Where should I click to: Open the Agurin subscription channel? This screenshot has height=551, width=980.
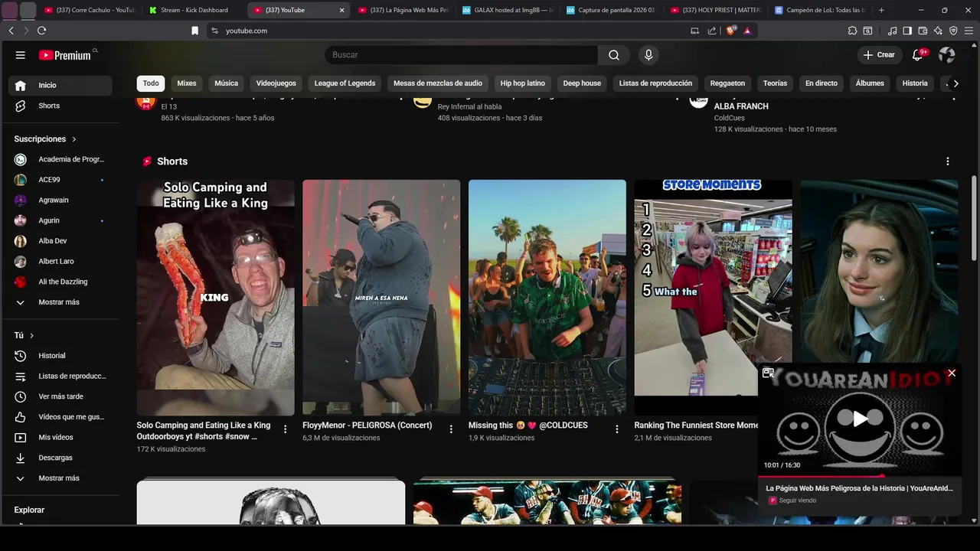[60, 220]
